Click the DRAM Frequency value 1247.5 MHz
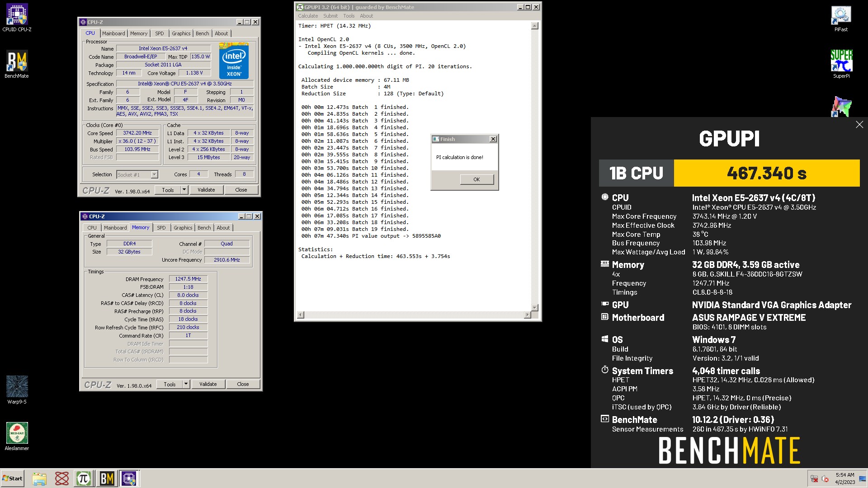 188,279
